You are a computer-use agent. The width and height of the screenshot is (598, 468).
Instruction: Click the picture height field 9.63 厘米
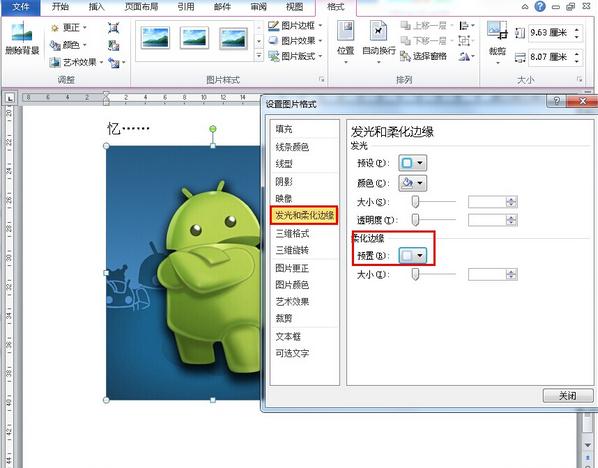[x=555, y=33]
